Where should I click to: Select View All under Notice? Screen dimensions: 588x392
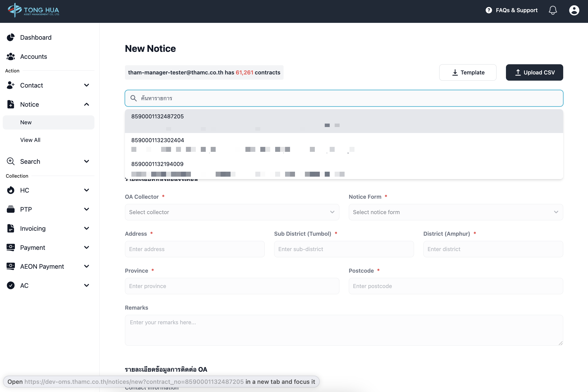(30, 140)
